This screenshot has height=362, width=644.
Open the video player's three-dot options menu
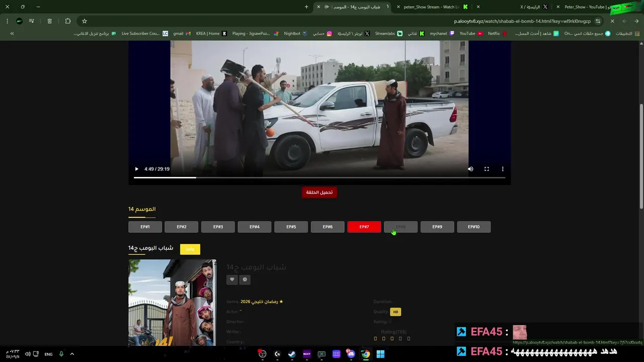click(x=503, y=169)
